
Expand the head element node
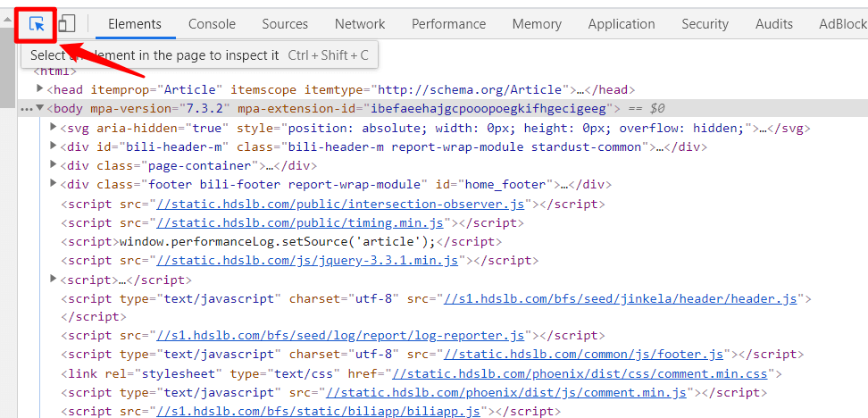40,88
